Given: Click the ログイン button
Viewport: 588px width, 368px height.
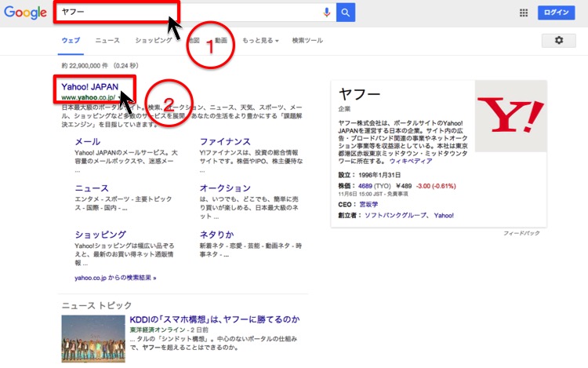Looking at the screenshot, I should coord(556,13).
